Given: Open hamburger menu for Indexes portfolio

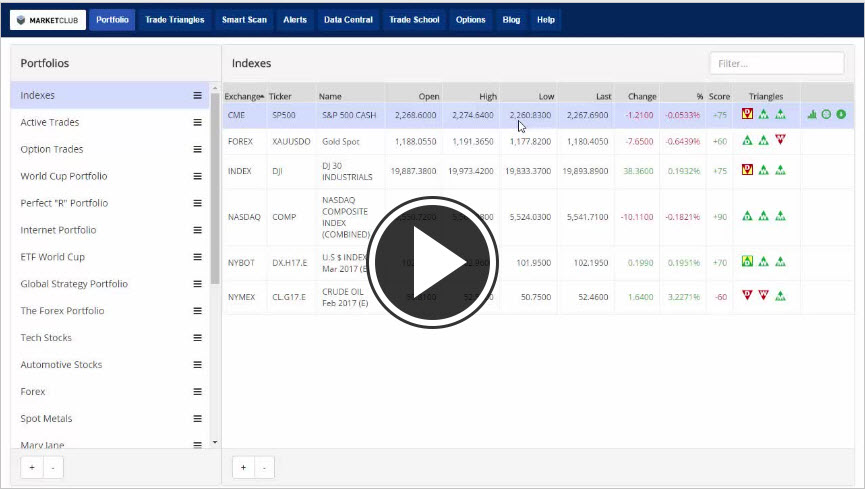Looking at the screenshot, I should click(197, 95).
